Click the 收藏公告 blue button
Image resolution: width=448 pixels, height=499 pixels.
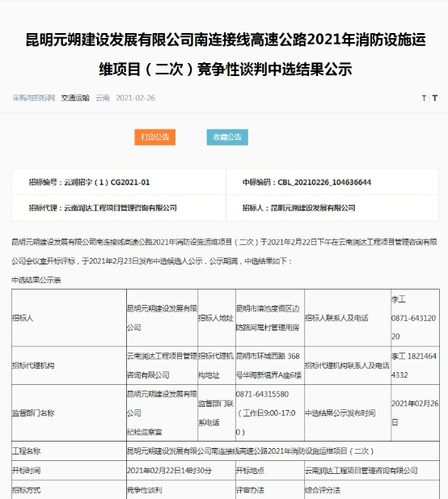tap(227, 137)
